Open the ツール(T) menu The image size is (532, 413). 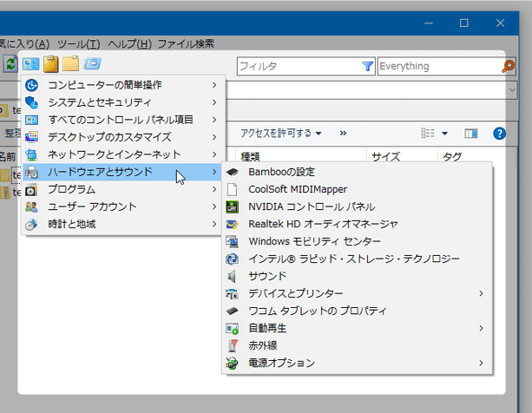[x=79, y=44]
